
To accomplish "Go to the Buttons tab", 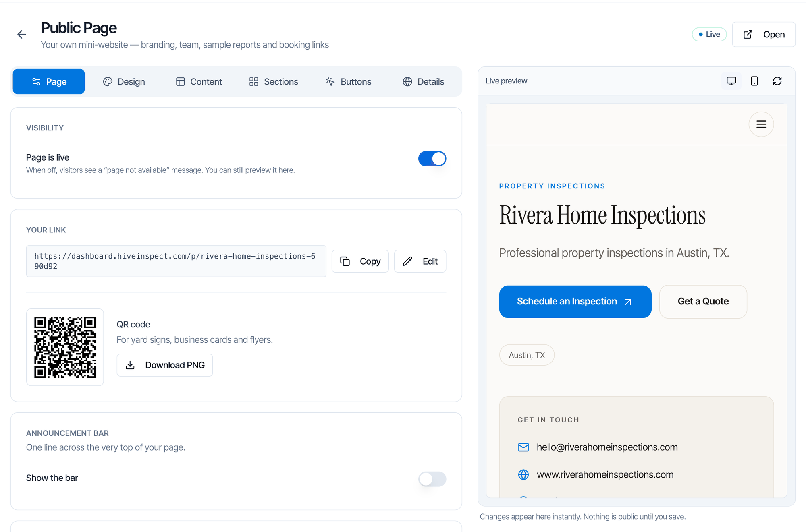I will tap(348, 82).
